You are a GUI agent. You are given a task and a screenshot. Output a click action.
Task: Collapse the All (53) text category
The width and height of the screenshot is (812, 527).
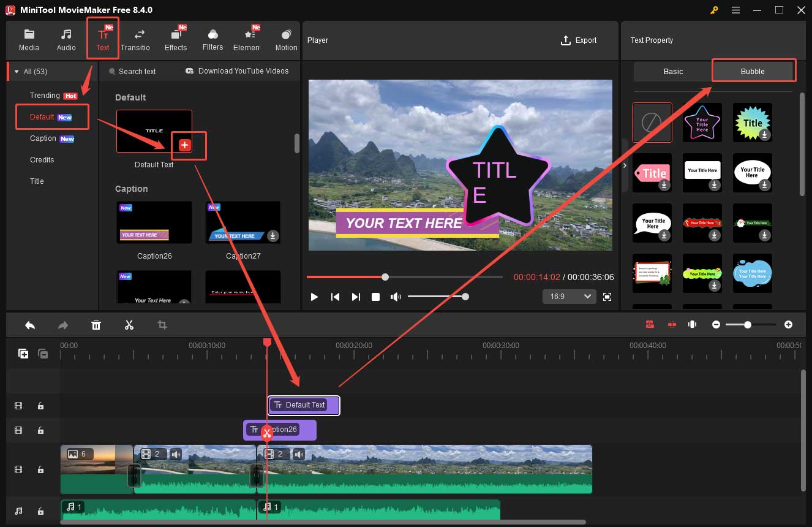[x=17, y=71]
